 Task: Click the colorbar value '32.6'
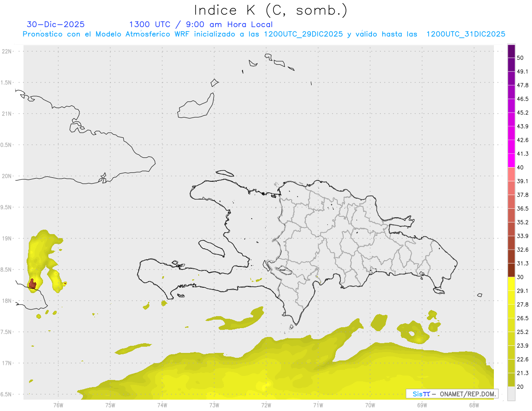[x=523, y=250]
